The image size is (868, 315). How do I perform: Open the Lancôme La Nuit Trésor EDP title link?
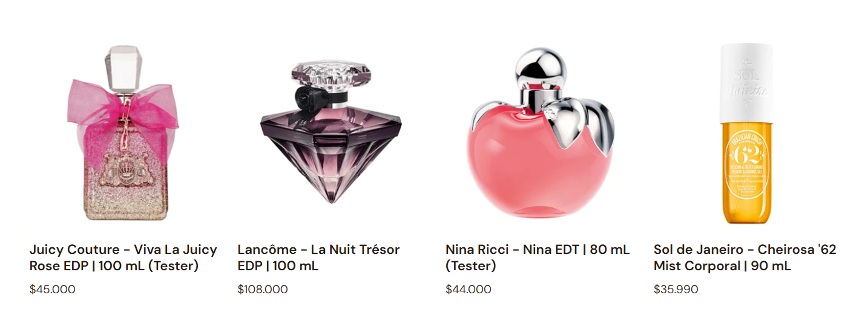click(318, 258)
